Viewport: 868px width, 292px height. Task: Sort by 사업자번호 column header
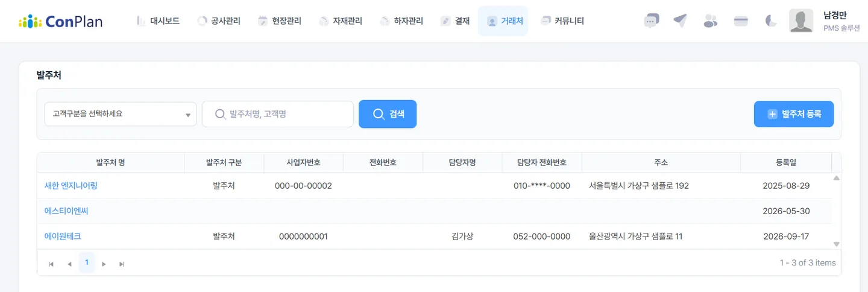click(x=303, y=163)
